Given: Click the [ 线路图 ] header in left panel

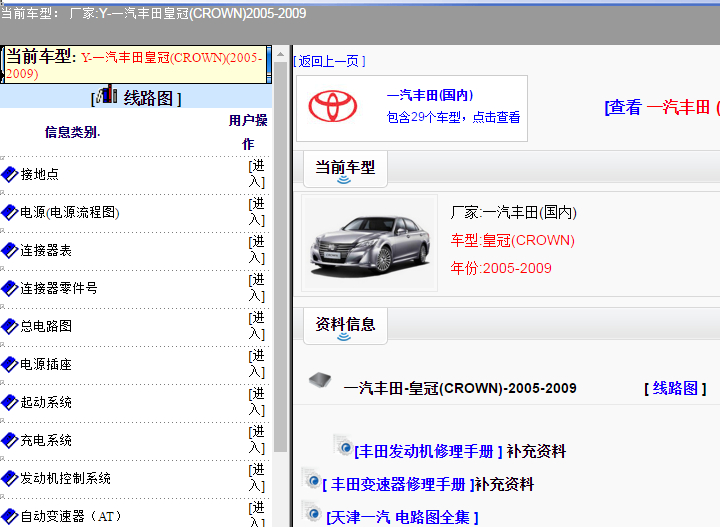Looking at the screenshot, I should point(136,97).
